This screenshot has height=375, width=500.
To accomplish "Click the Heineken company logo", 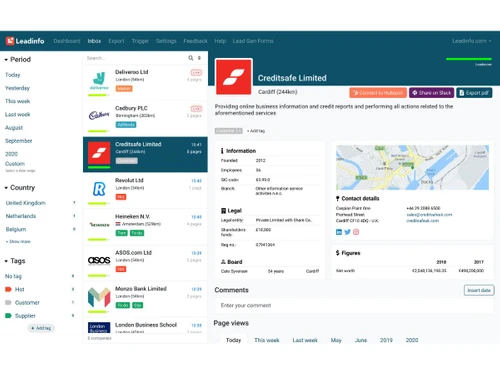I will (x=99, y=225).
